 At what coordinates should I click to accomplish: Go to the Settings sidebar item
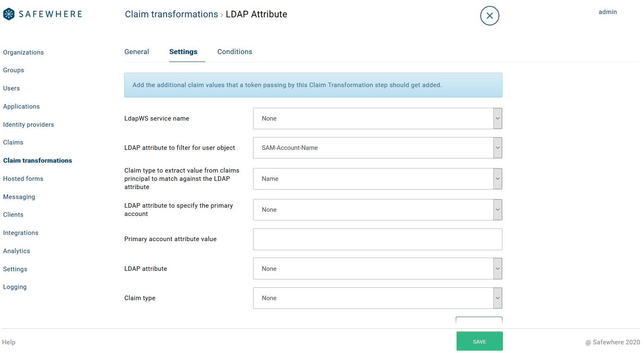coord(15,269)
